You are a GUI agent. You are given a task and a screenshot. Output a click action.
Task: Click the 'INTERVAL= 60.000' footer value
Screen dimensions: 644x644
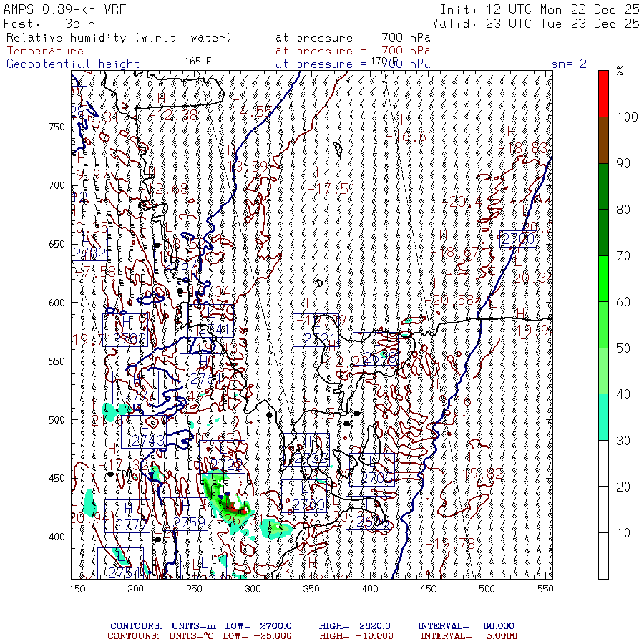(466, 626)
